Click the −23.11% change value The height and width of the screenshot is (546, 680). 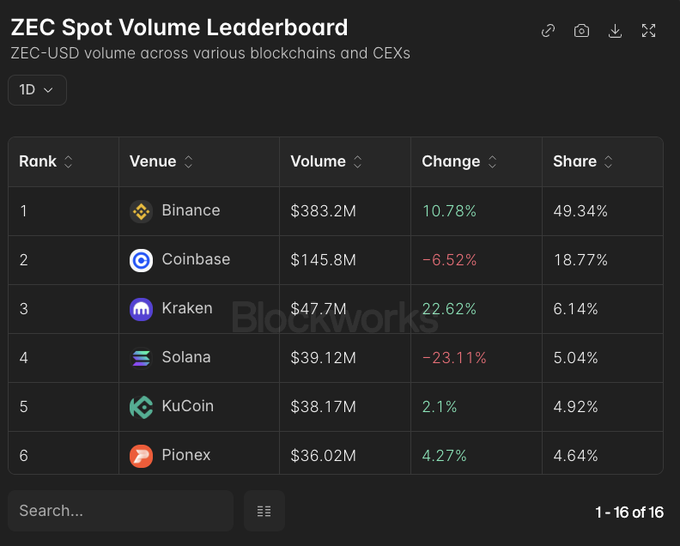(454, 358)
